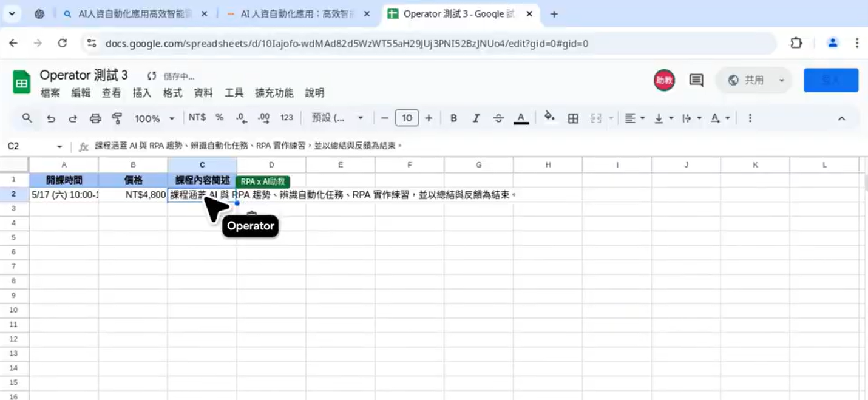Screen dimensions: 868x400
Task: Open the 說明 menu
Action: 314,93
